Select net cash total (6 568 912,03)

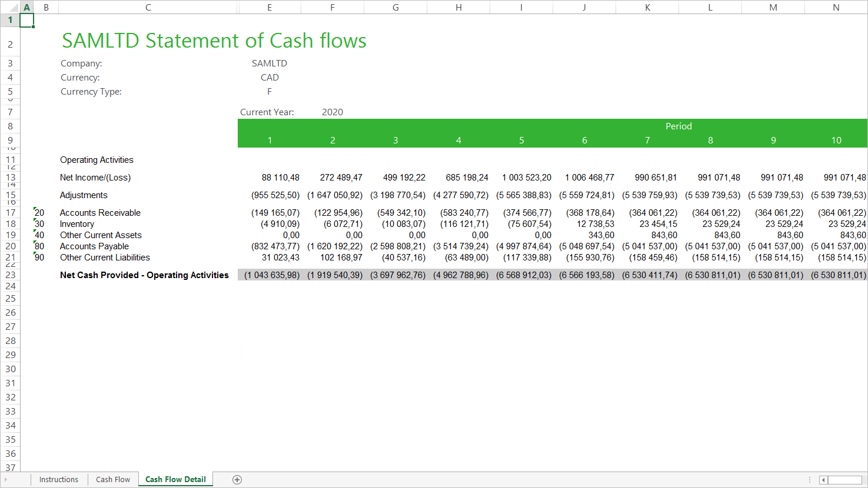coord(524,275)
